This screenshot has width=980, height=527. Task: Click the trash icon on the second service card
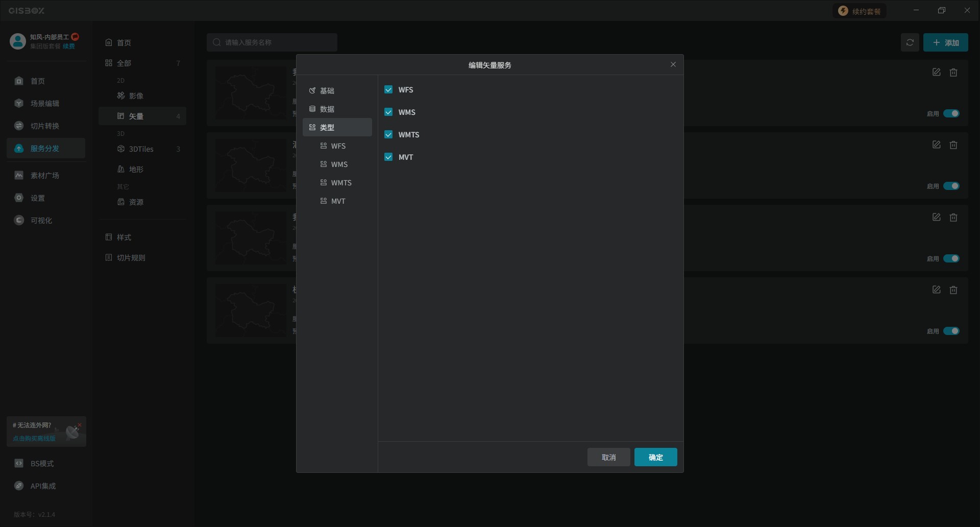953,145
